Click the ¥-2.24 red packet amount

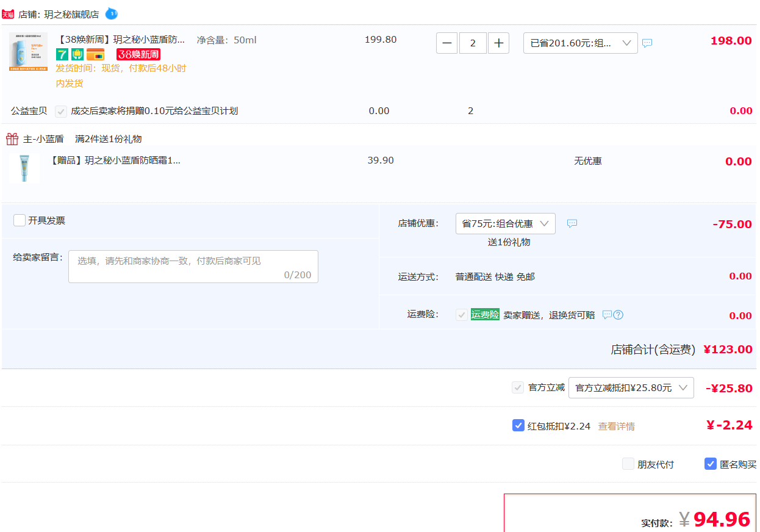click(729, 425)
